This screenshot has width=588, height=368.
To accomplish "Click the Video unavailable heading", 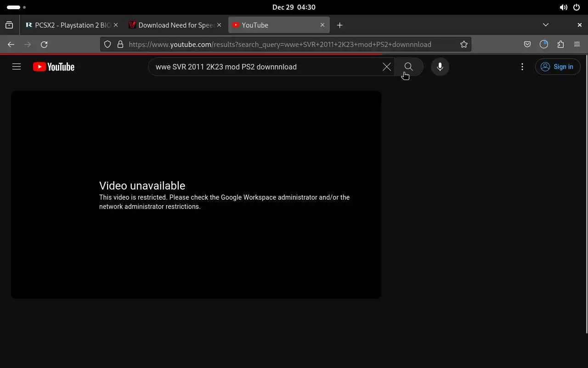I will [x=142, y=185].
